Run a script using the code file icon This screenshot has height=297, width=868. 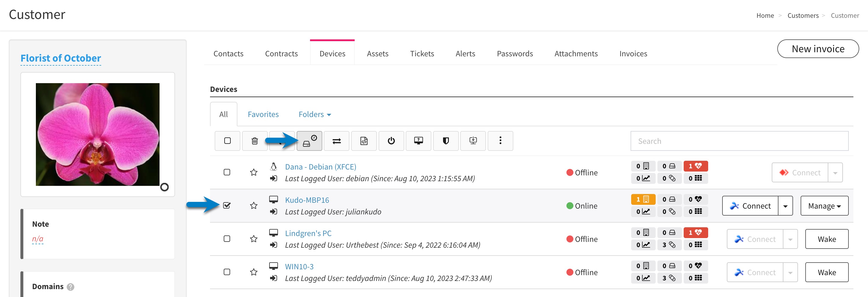point(364,141)
